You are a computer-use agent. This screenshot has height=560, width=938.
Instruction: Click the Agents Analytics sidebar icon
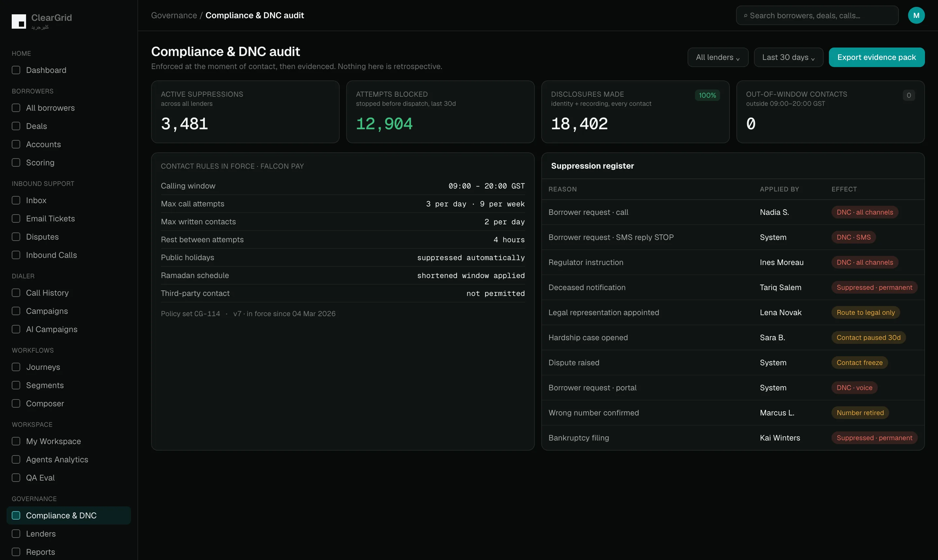[16, 460]
